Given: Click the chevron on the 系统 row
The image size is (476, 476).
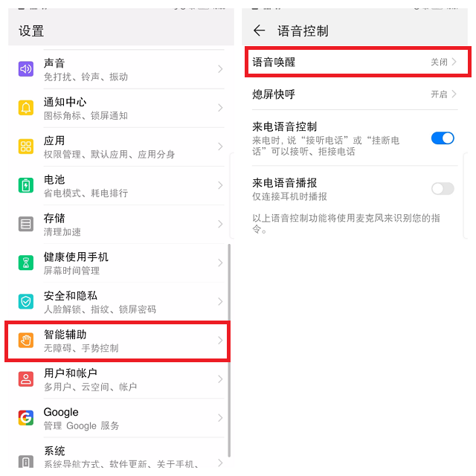Looking at the screenshot, I should tap(220, 463).
